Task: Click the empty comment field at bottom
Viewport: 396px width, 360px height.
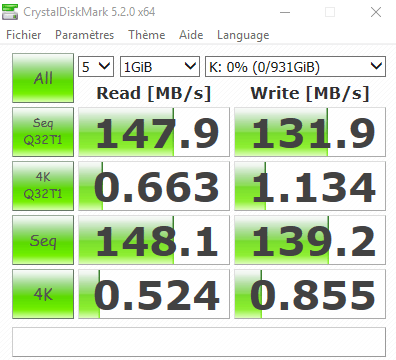Action: coord(199,342)
